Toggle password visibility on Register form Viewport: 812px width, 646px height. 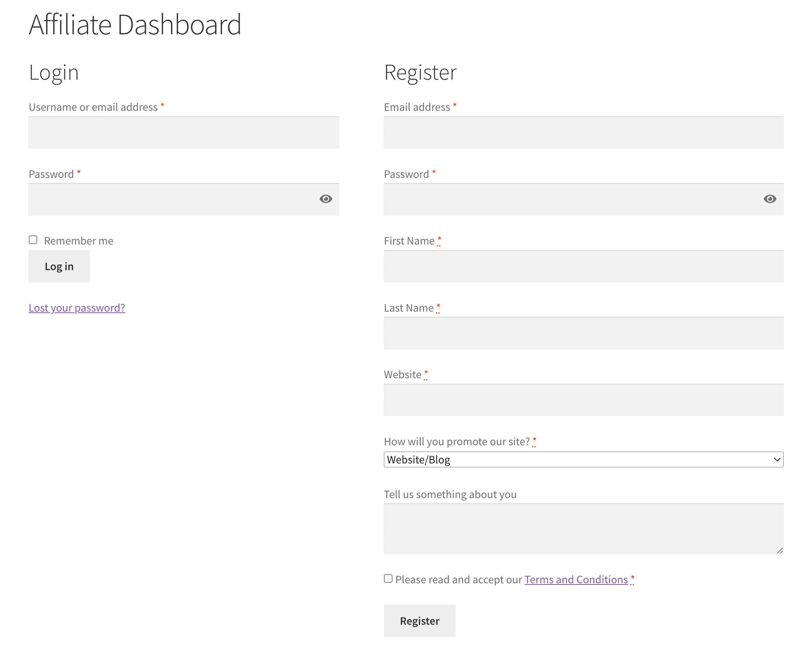[x=770, y=199]
